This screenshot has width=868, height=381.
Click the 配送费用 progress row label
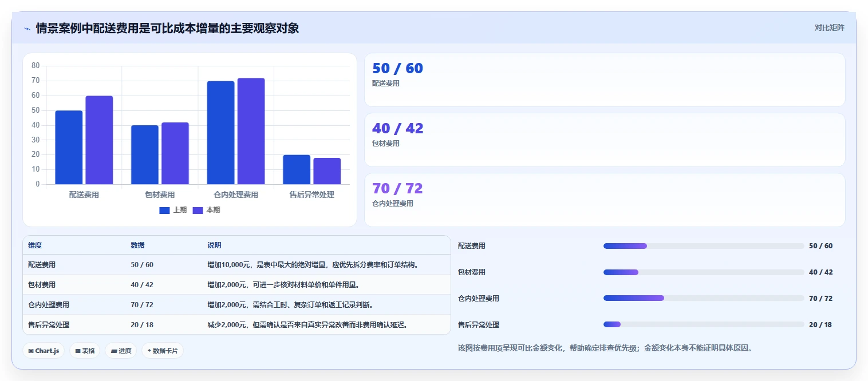472,246
